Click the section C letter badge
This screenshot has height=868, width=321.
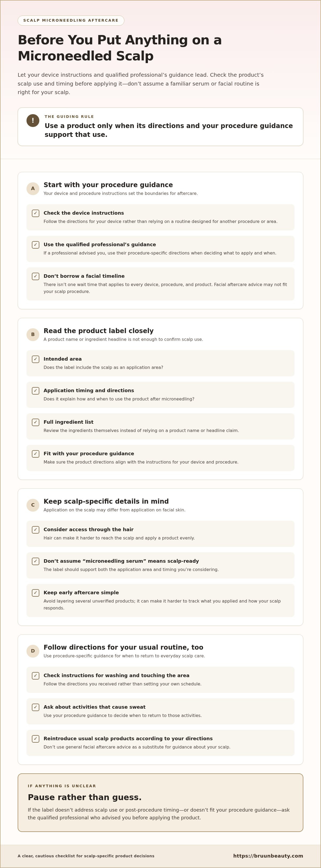(x=33, y=505)
